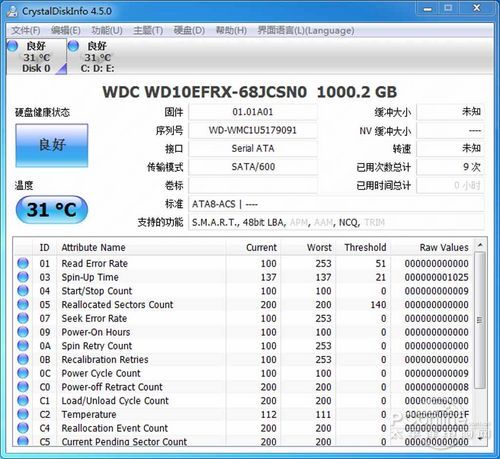Click the serial number field WD-WMC1U5179091

click(253, 130)
